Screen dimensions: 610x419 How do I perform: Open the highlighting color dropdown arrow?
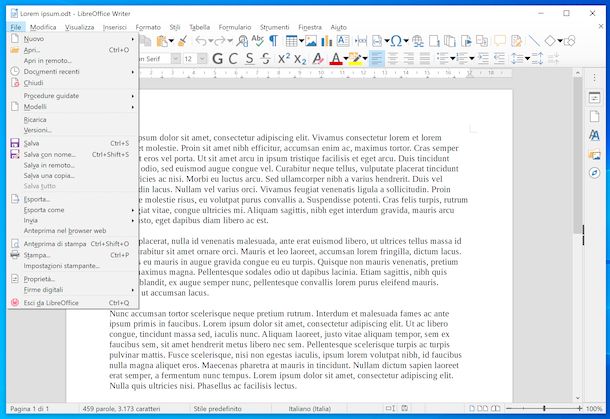point(365,59)
